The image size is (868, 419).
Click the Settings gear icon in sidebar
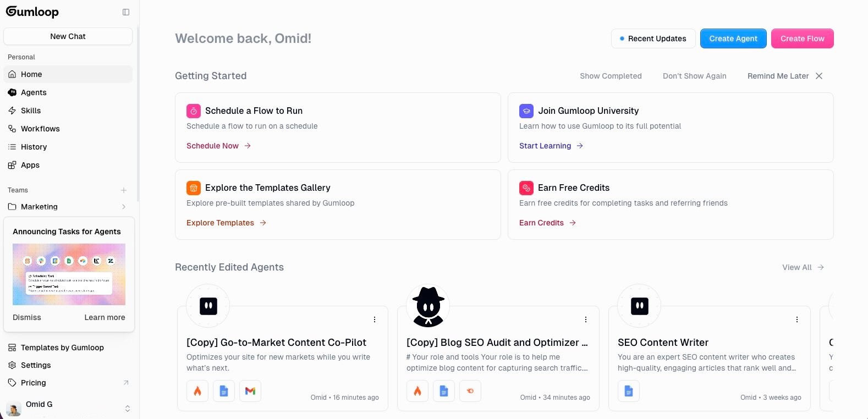pos(12,365)
